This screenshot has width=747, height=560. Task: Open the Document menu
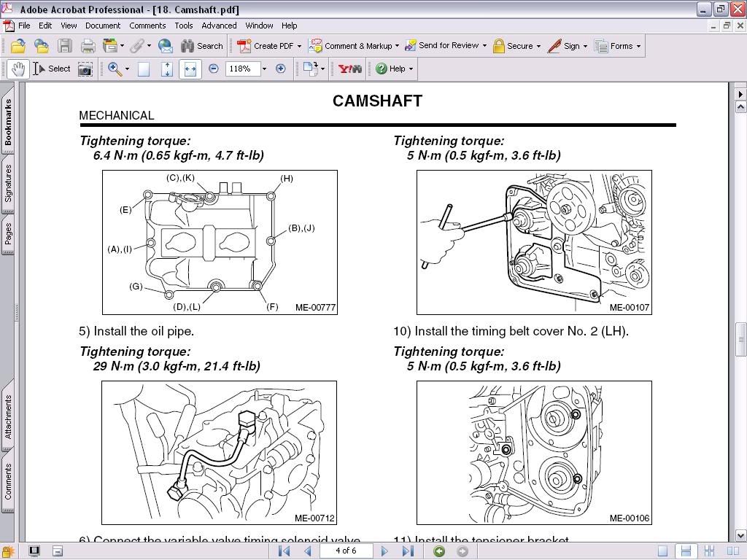(x=103, y=26)
